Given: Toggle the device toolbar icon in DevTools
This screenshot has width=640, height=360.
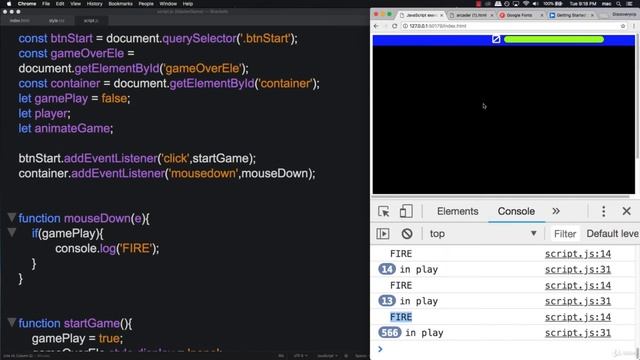Looking at the screenshot, I should click(x=406, y=211).
